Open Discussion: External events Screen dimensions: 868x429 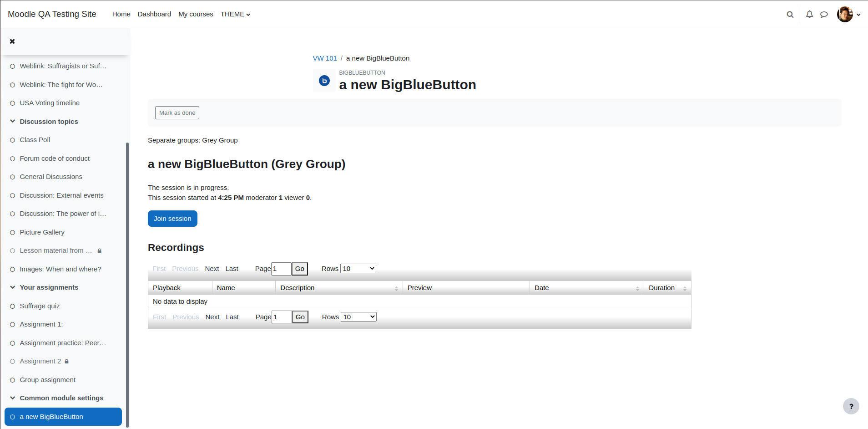coord(61,195)
